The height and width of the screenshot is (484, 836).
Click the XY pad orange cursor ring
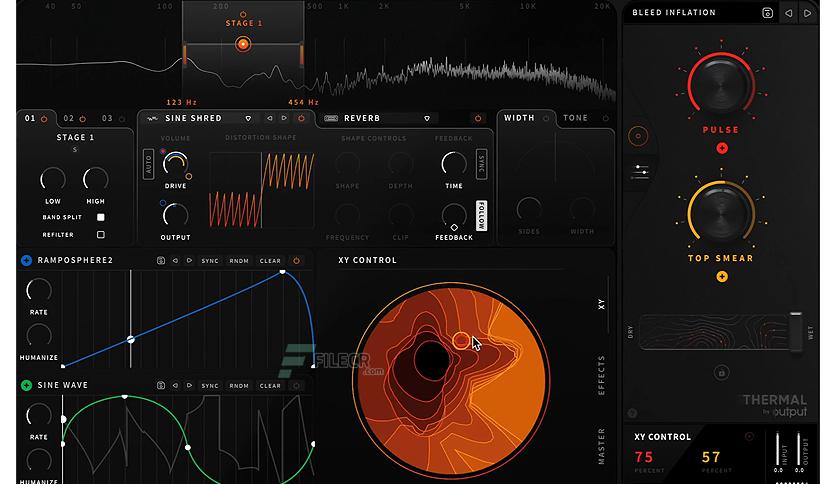(461, 341)
